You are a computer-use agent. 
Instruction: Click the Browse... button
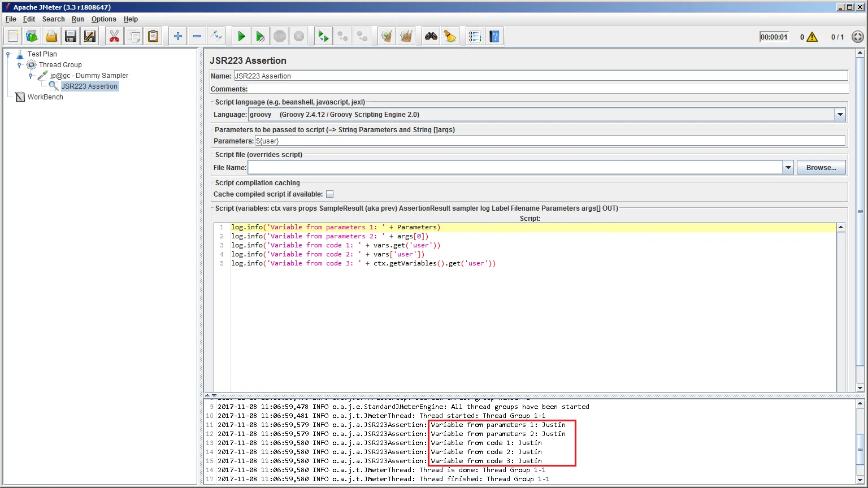[x=821, y=168]
